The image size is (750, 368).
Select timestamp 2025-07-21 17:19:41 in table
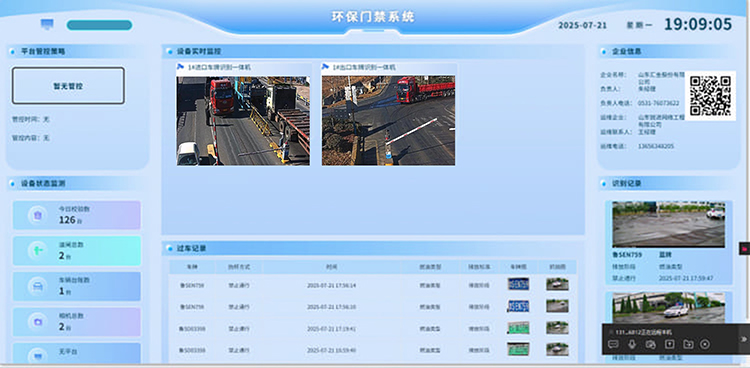pos(331,329)
